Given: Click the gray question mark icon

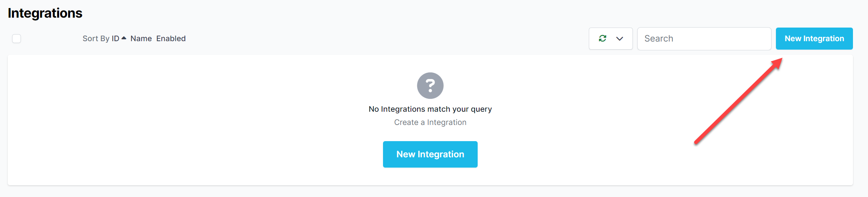Looking at the screenshot, I should 430,86.
